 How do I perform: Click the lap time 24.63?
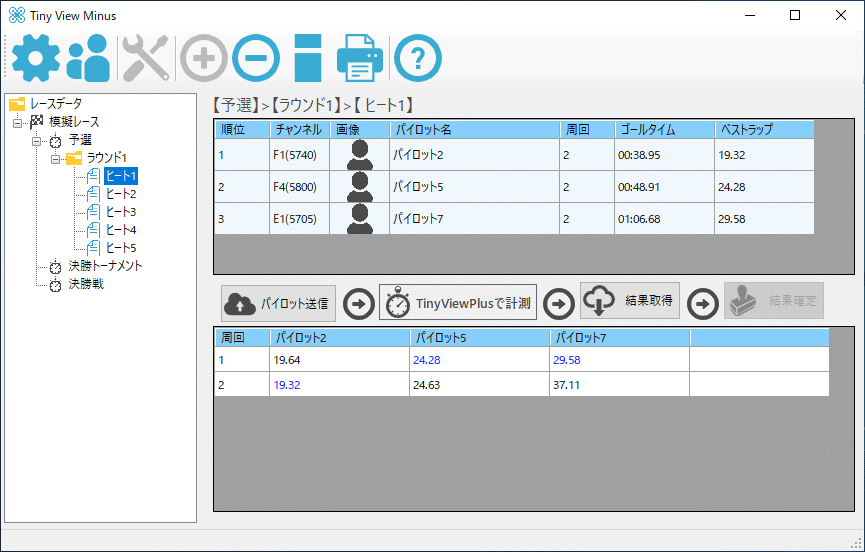(x=479, y=385)
